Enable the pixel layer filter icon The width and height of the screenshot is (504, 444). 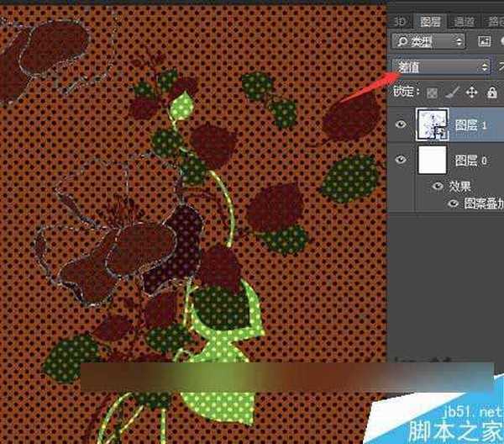click(x=484, y=40)
